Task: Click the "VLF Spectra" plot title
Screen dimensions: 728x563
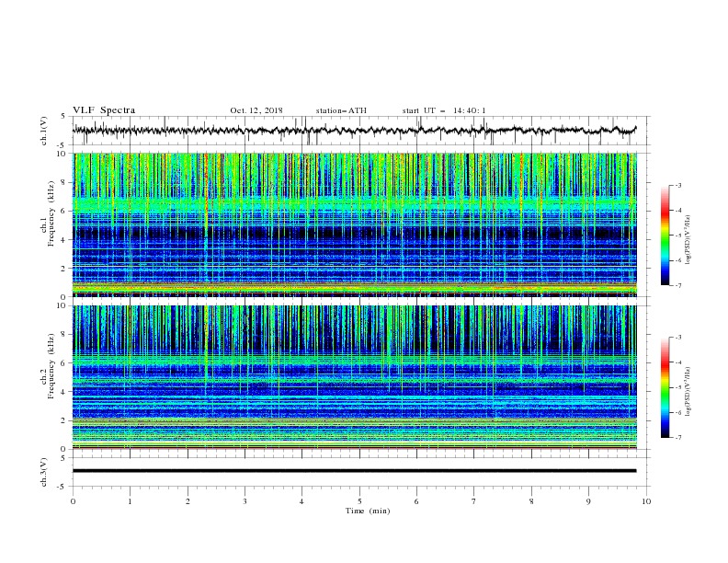Action: [x=104, y=110]
